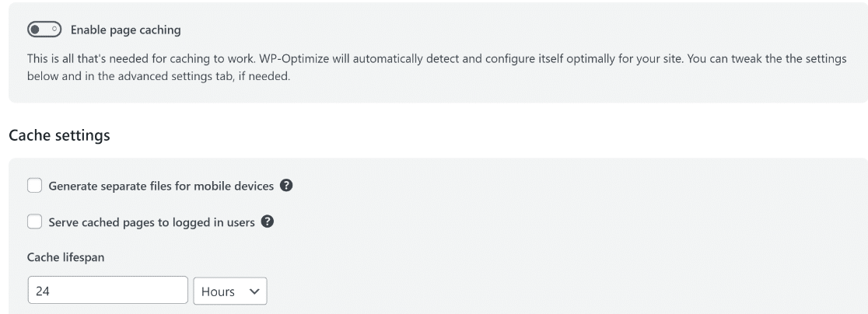Click the 'Enable page caching' label text
The height and width of the screenshot is (314, 868).
(x=126, y=30)
